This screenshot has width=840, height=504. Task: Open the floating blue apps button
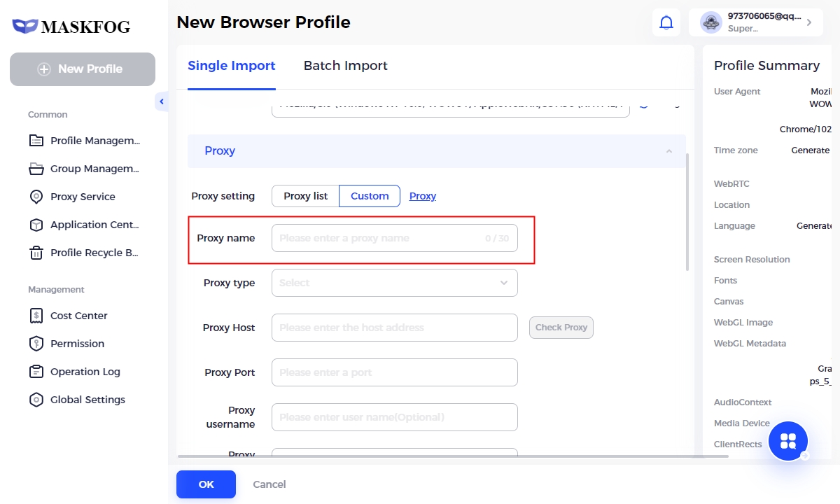(x=788, y=441)
